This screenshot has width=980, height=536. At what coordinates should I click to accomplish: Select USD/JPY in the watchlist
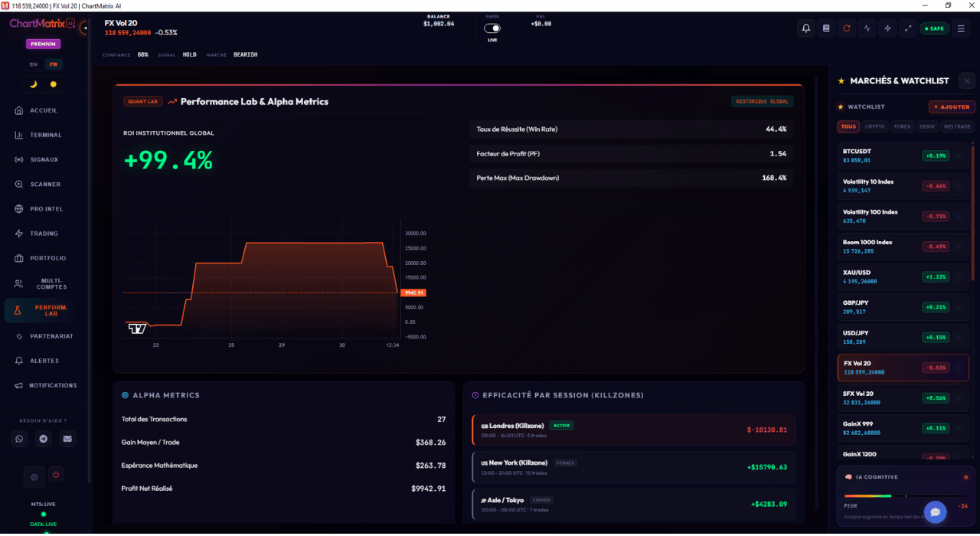[x=903, y=337]
